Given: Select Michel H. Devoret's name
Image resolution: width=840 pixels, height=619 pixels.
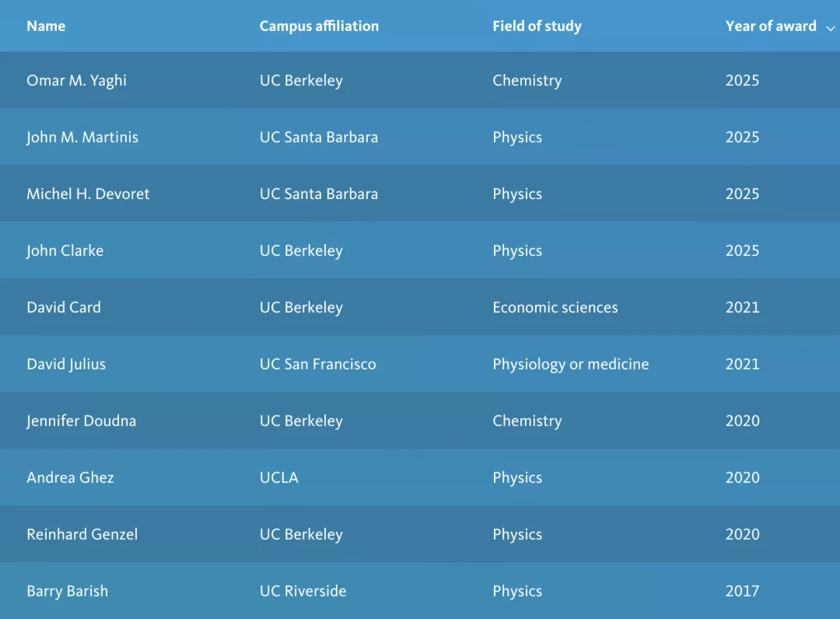Looking at the screenshot, I should tap(88, 194).
